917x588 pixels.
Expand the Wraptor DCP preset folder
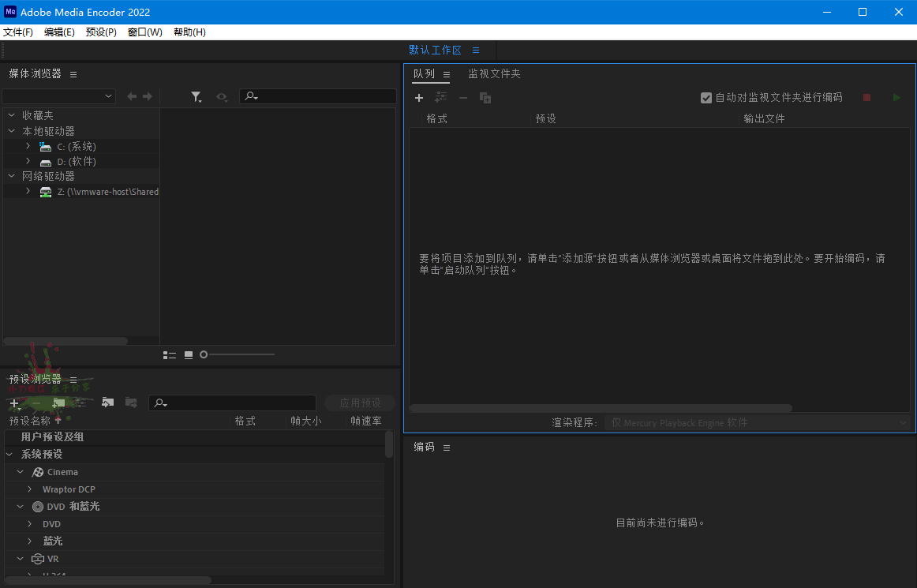tap(30, 489)
